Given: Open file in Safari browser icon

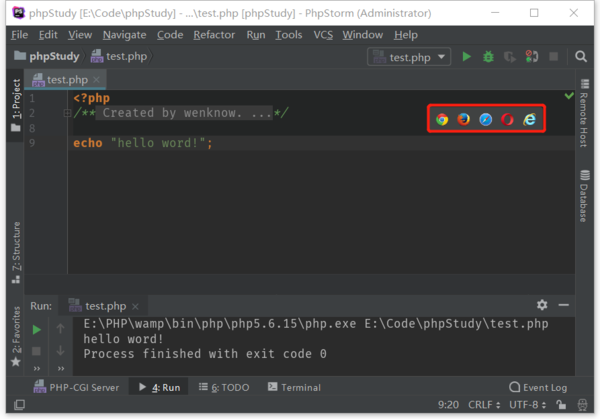Looking at the screenshot, I should (485, 119).
